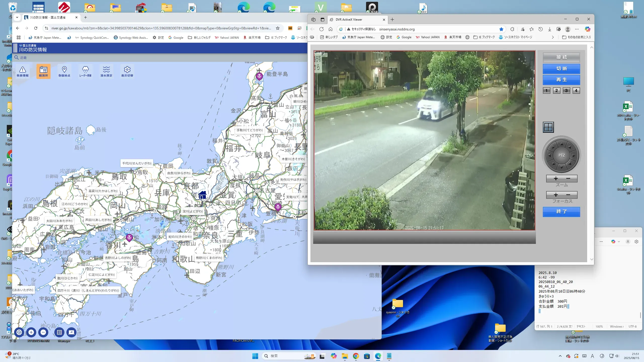Open the 浸水想定 flood assumption icon
The width and height of the screenshot is (644, 362).
pos(106,71)
